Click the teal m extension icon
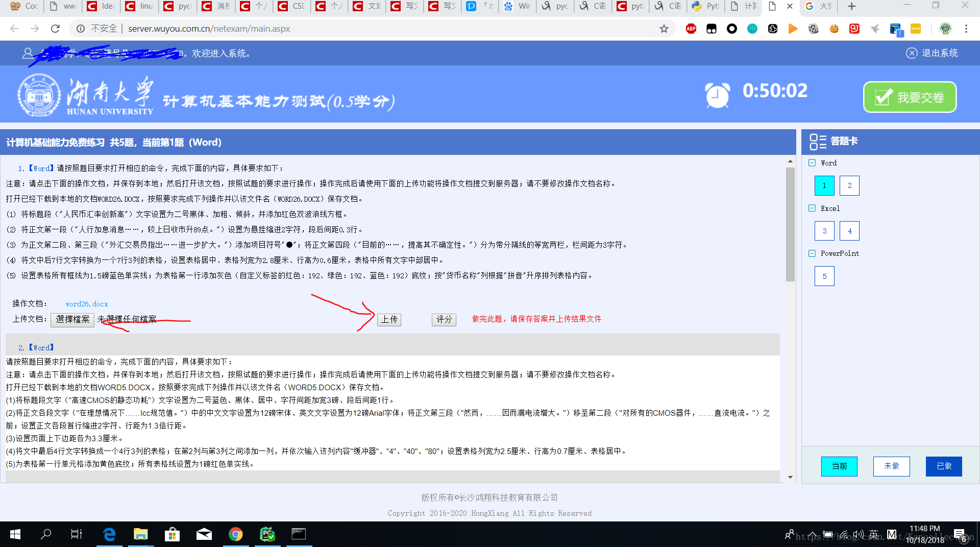The height and width of the screenshot is (547, 980). click(x=752, y=29)
